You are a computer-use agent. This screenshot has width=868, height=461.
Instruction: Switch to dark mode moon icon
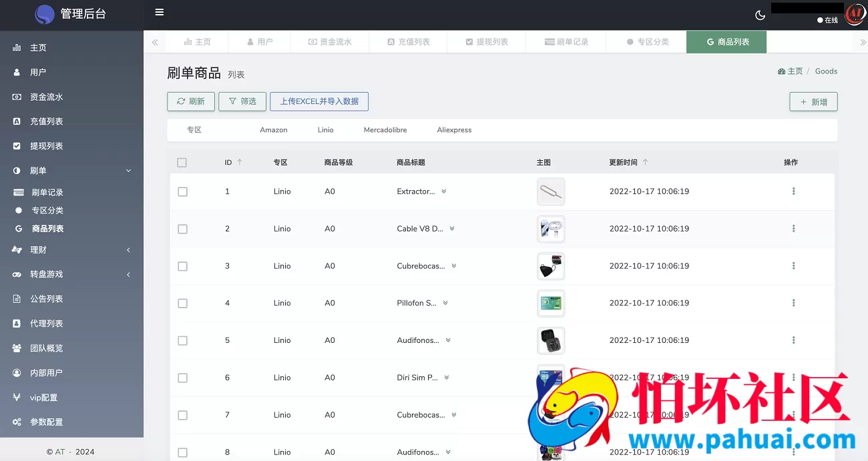(x=760, y=15)
